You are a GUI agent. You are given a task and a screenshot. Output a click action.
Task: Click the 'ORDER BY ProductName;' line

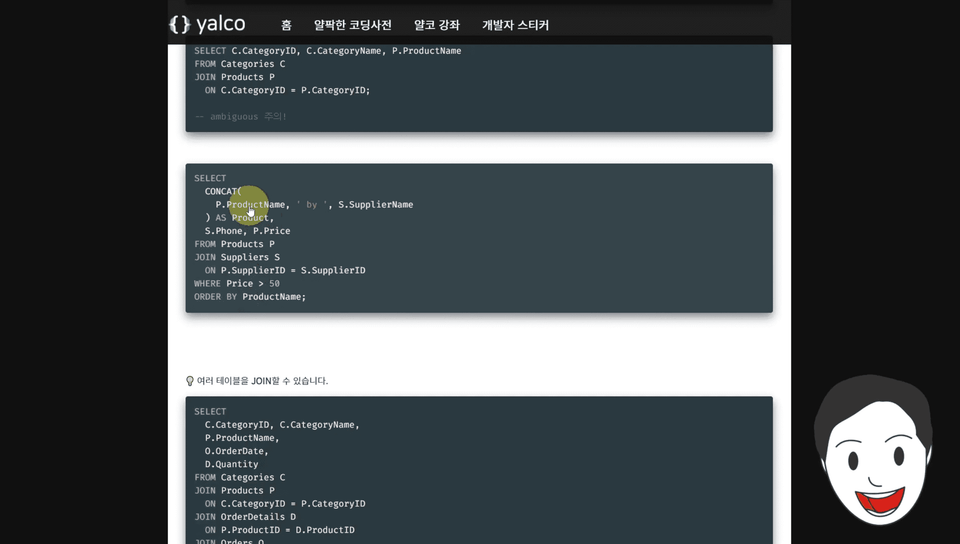coord(250,297)
